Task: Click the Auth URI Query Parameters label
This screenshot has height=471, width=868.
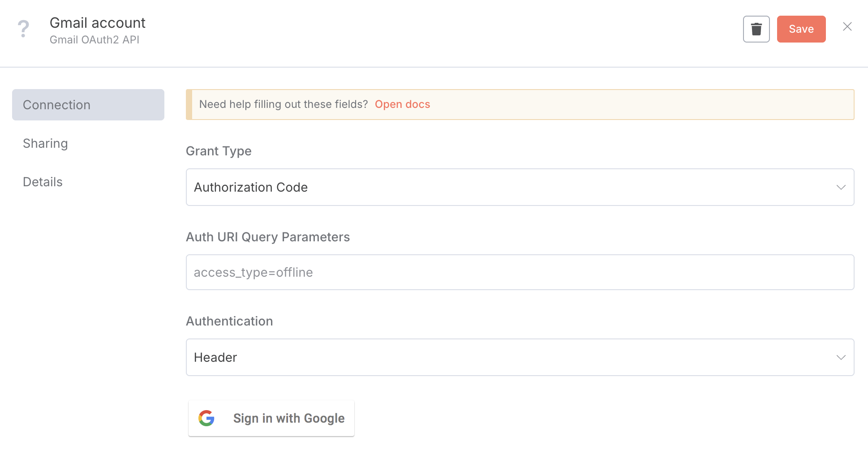Action: click(x=268, y=237)
